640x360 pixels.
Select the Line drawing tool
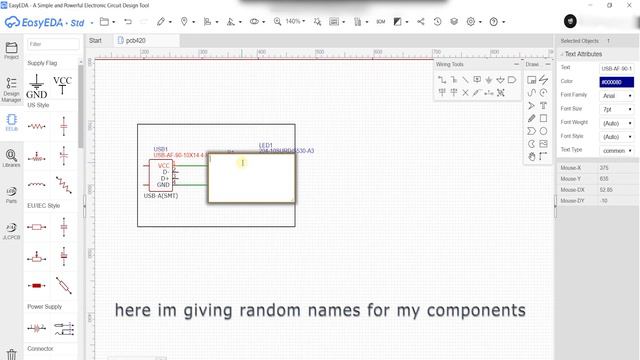(x=543, y=80)
